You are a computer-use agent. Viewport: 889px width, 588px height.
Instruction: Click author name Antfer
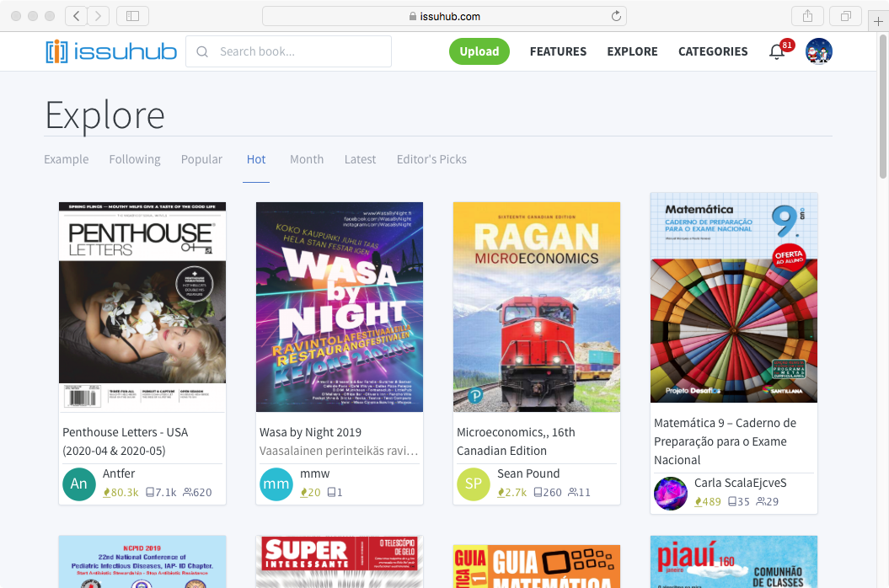(119, 473)
